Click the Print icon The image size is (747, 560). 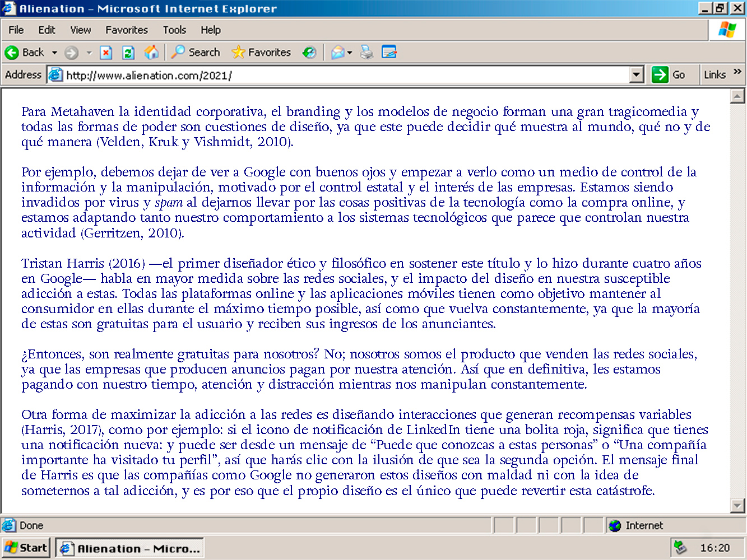pyautogui.click(x=366, y=53)
